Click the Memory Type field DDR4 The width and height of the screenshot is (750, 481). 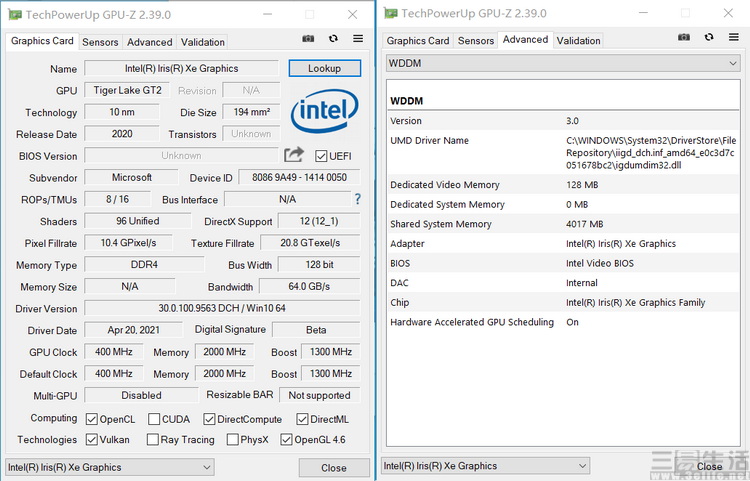pyautogui.click(x=144, y=264)
